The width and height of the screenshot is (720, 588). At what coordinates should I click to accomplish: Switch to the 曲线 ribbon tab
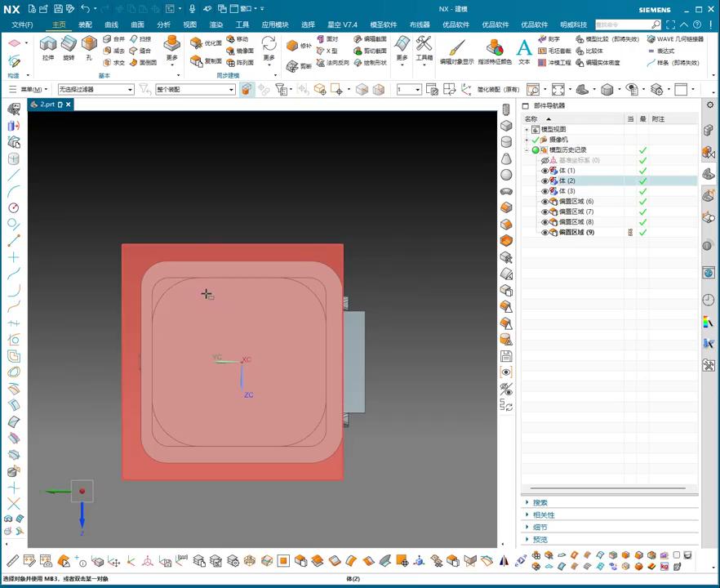click(111, 24)
